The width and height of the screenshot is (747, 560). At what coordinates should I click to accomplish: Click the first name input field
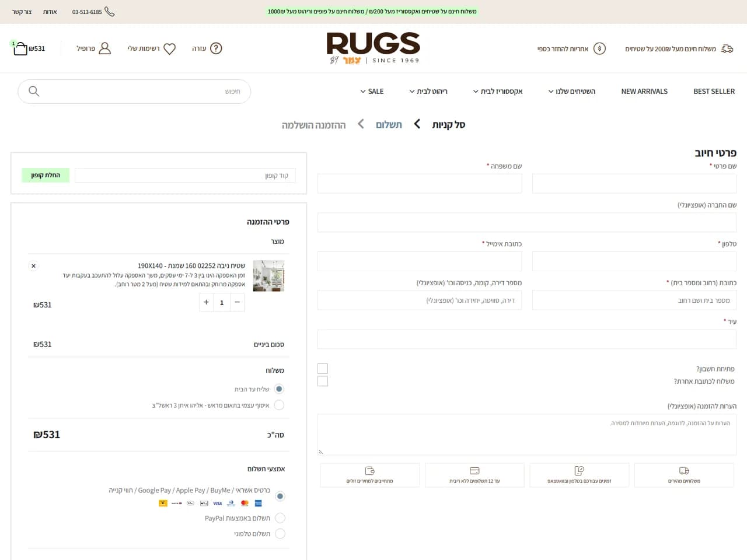pos(634,184)
